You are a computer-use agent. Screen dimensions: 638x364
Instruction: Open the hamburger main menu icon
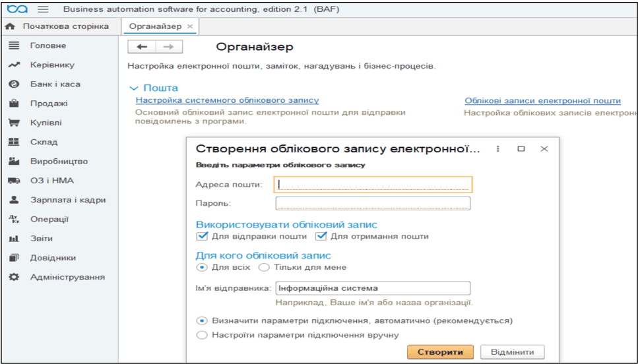tap(43, 9)
